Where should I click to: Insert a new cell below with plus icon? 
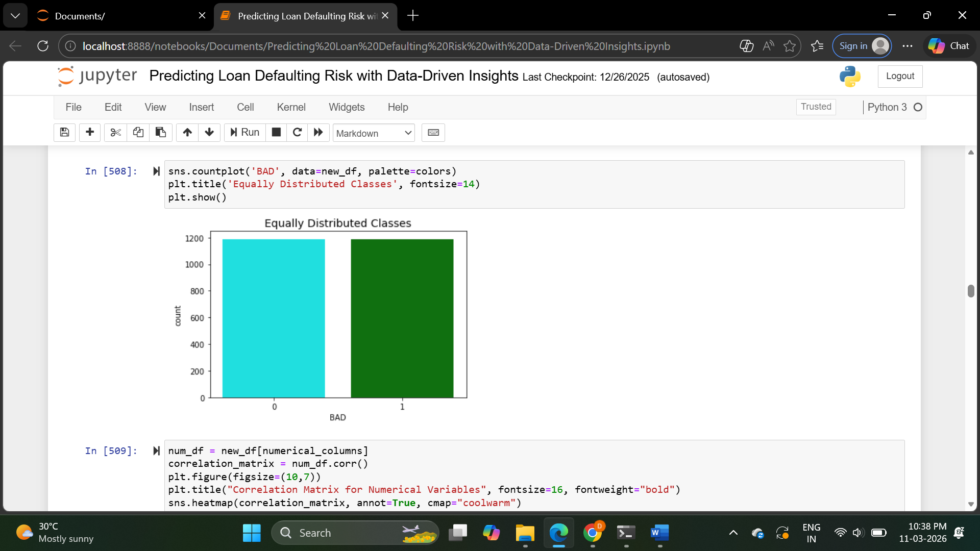point(90,133)
